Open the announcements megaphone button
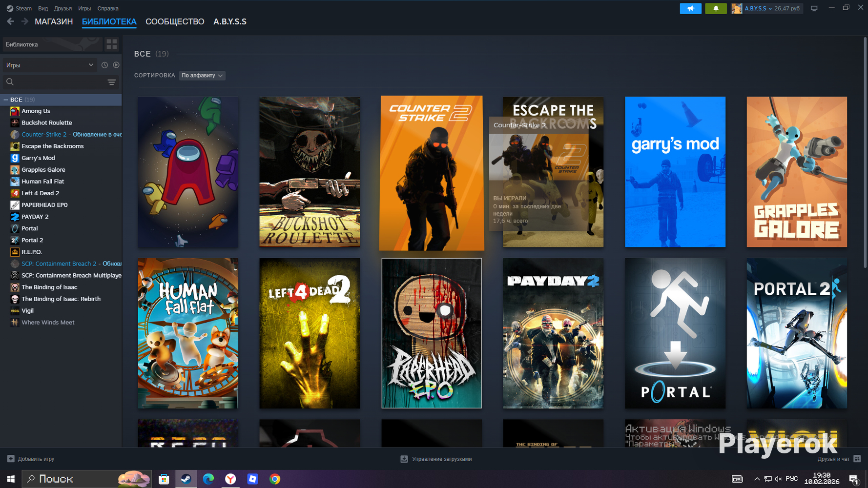Image resolution: width=868 pixels, height=488 pixels. coord(690,8)
